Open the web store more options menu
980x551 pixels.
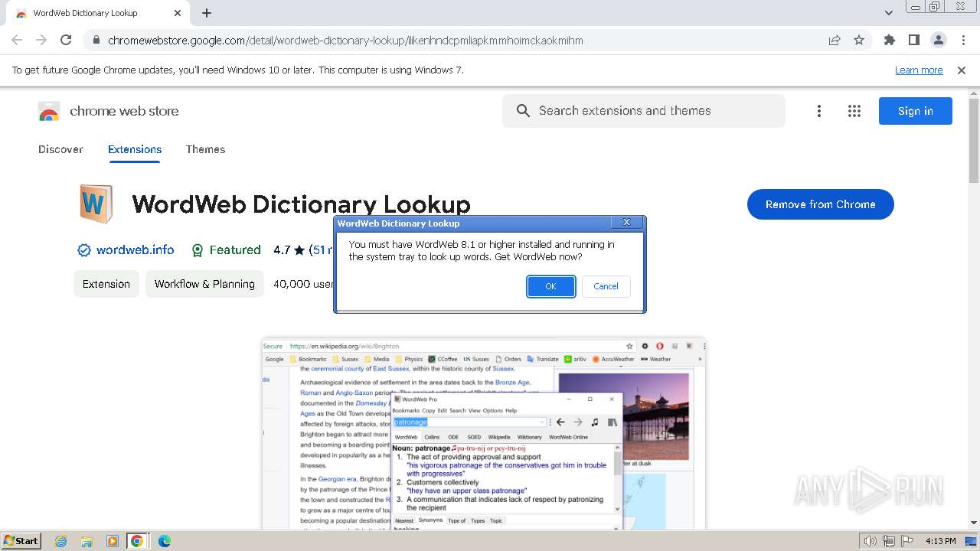click(x=818, y=111)
